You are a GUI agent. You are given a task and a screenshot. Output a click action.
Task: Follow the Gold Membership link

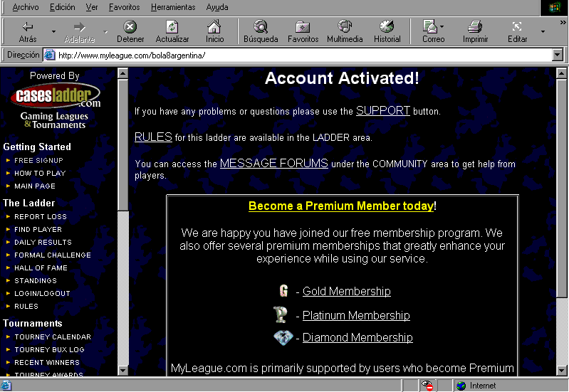[x=346, y=291]
